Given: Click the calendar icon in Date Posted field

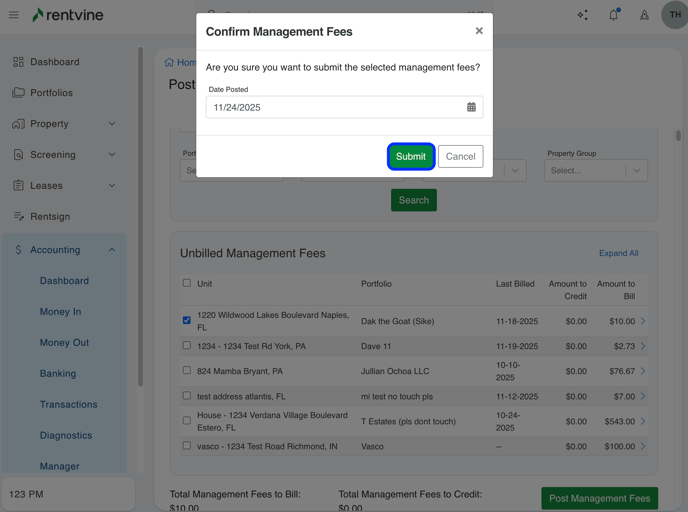Looking at the screenshot, I should tap(471, 107).
